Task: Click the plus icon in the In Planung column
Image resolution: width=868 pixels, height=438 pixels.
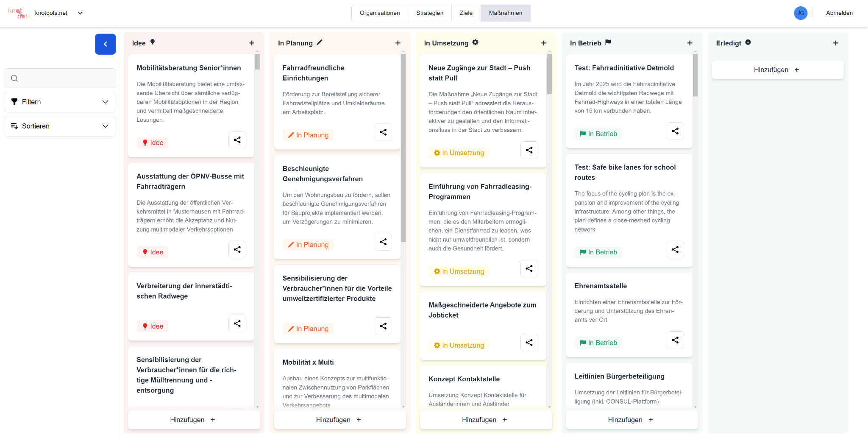Action: [398, 43]
